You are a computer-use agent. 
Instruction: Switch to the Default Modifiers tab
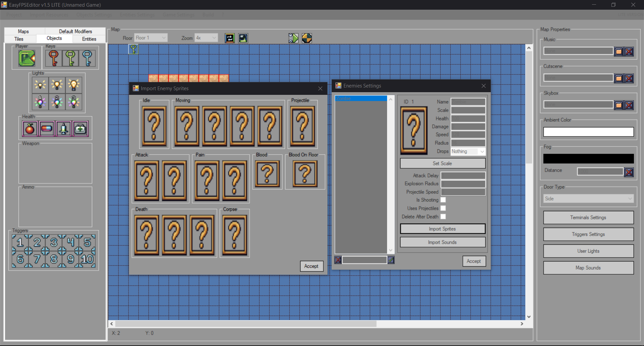coord(75,31)
